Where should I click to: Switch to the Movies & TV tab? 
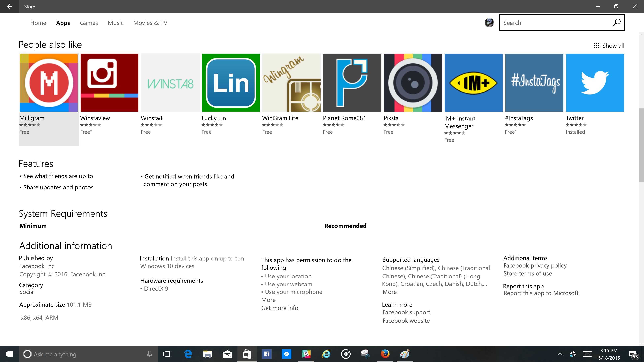150,23
